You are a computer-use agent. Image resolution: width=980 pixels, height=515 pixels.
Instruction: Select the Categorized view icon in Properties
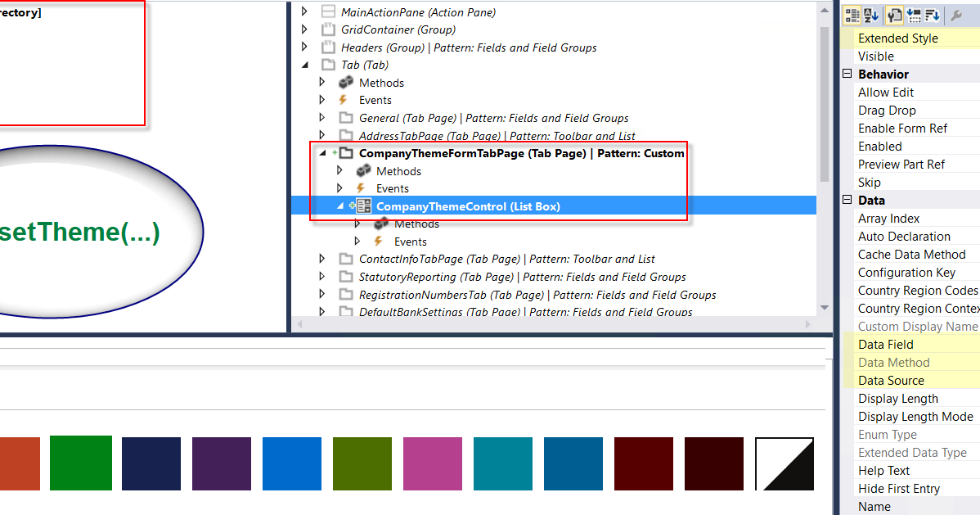(x=852, y=15)
